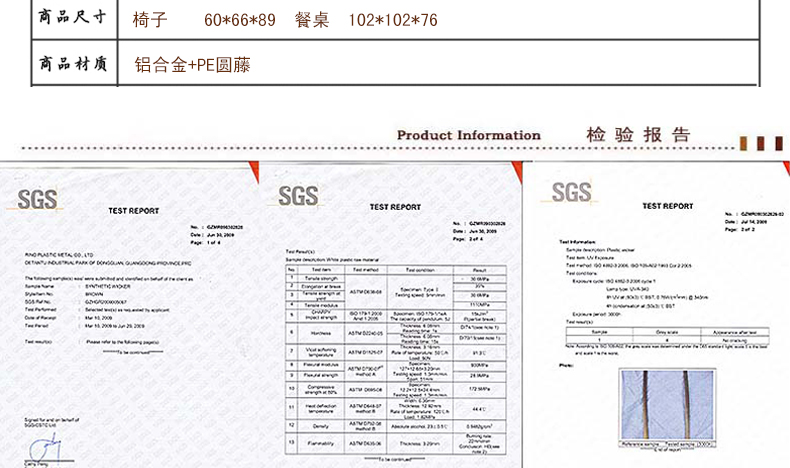Select the 商品尺寸 row label

click(72, 18)
